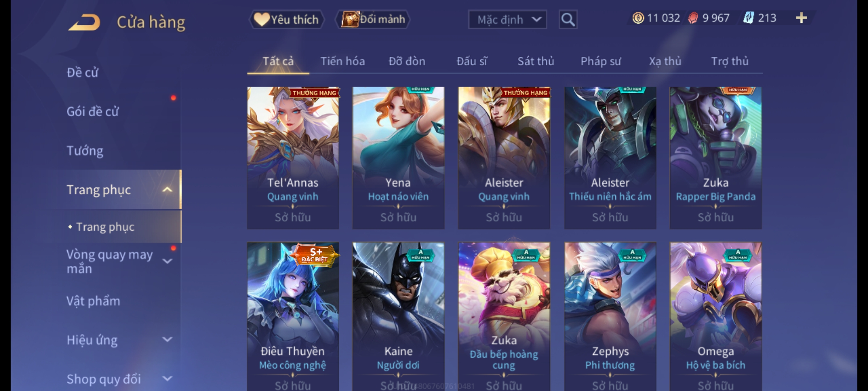Tap the red ruby currency icon
The image size is (868, 391).
coord(693,18)
